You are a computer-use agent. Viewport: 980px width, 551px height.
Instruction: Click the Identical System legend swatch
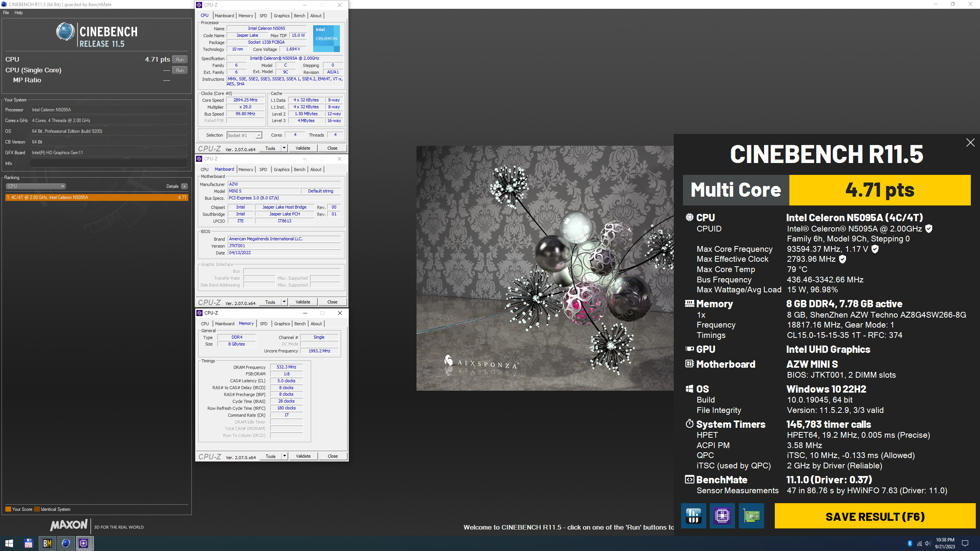point(37,509)
